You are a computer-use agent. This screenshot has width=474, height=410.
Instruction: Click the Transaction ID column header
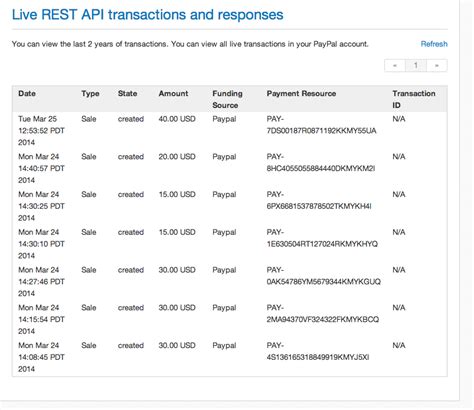point(414,99)
